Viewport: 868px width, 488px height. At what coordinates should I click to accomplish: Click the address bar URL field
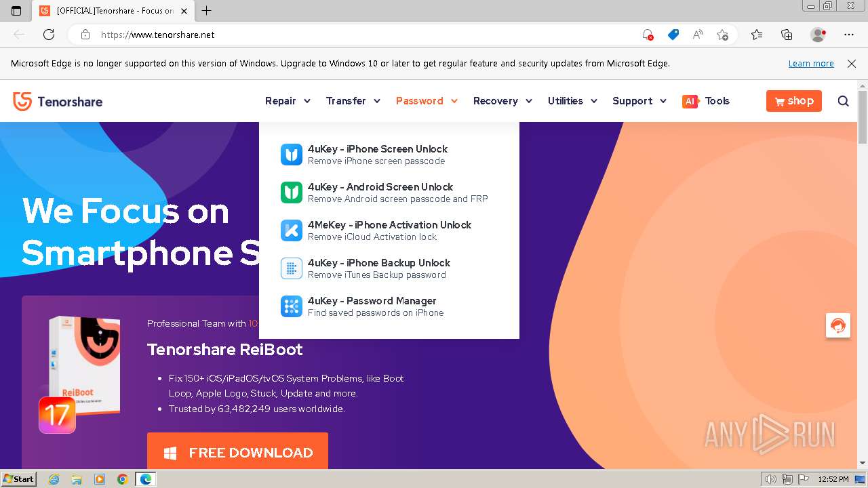tap(366, 35)
